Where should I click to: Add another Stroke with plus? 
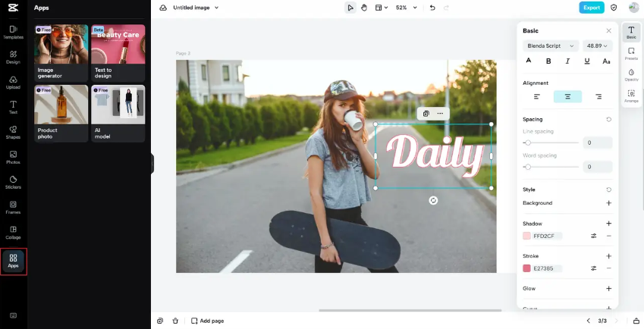pyautogui.click(x=608, y=256)
